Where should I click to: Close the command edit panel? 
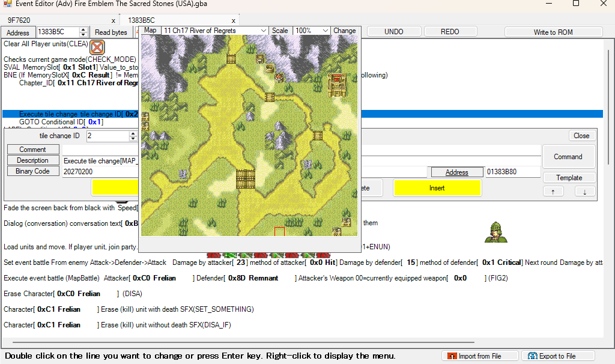click(x=581, y=136)
